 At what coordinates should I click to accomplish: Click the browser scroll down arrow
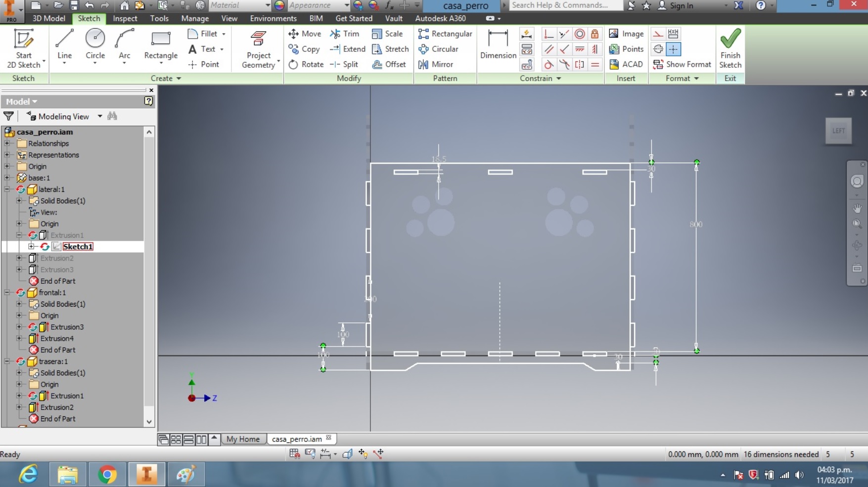(149, 422)
